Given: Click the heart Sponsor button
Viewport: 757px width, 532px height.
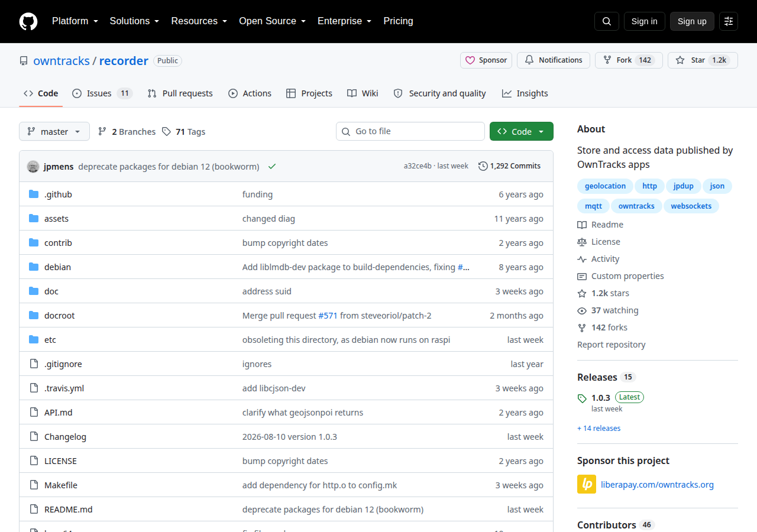Looking at the screenshot, I should coord(486,60).
